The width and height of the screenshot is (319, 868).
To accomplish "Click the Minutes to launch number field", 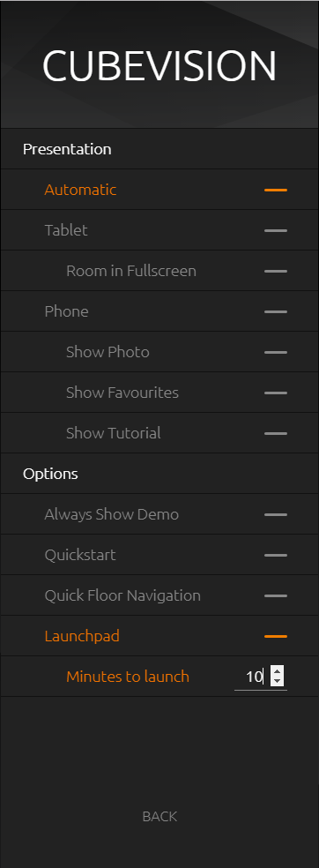I will click(x=253, y=677).
